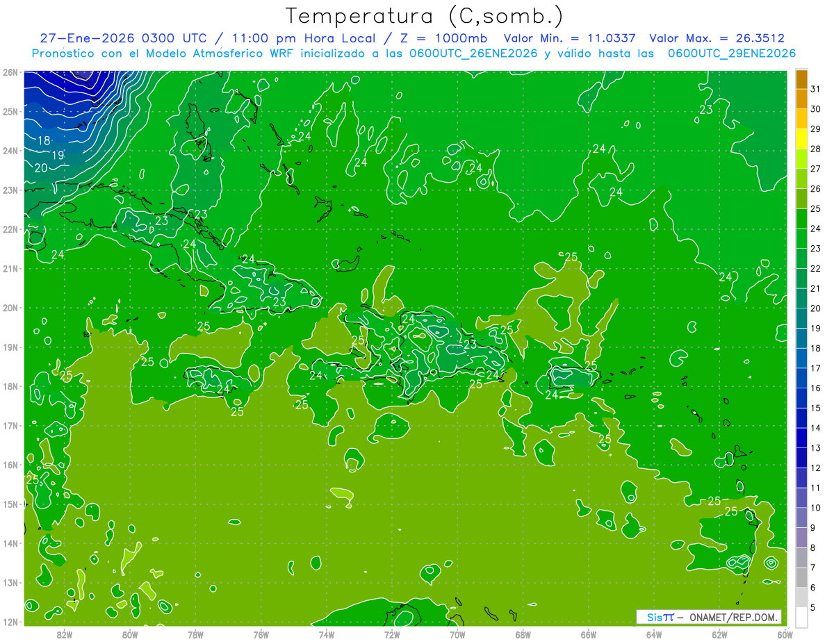
Task: Click the gray legend swatch between 6 and 7
Action: click(x=801, y=577)
